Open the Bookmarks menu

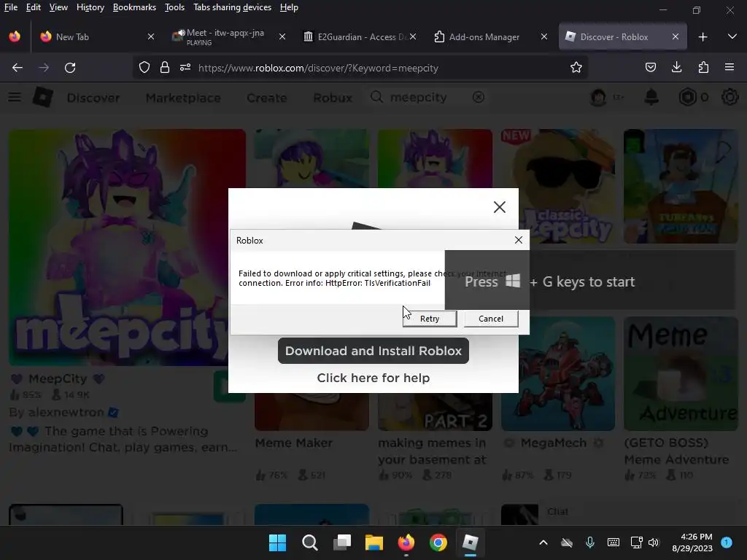pos(134,7)
